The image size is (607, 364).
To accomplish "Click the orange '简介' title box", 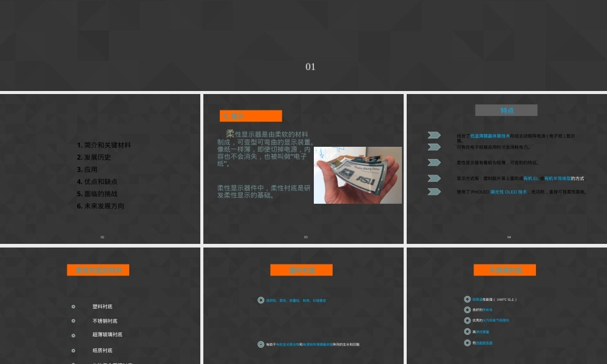I will point(251,116).
